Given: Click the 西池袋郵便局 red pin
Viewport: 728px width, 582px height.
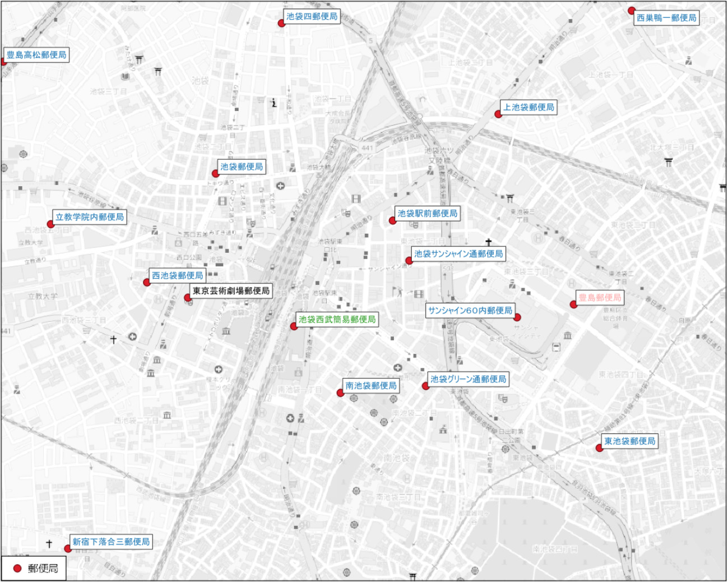Looking at the screenshot, I should click(147, 283).
